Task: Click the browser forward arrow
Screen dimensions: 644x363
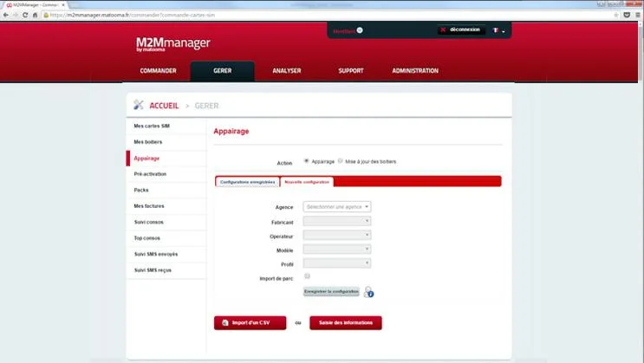Action: click(x=16, y=16)
